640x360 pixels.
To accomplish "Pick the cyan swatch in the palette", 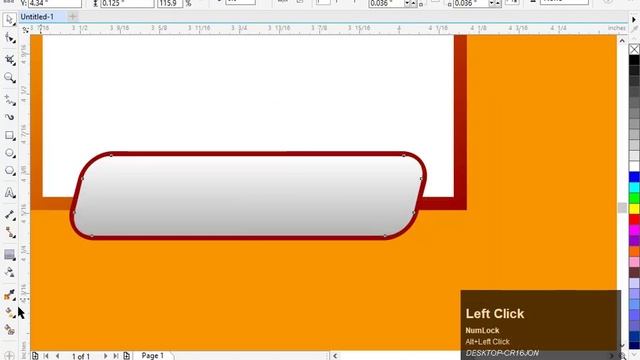I will [x=634, y=187].
